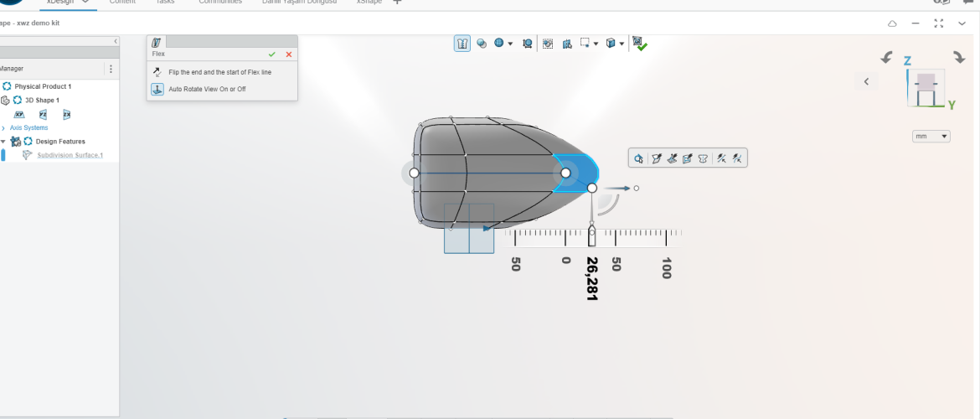Open Subdivision Surface.1 feature link
This screenshot has width=980, height=419.
click(70, 155)
